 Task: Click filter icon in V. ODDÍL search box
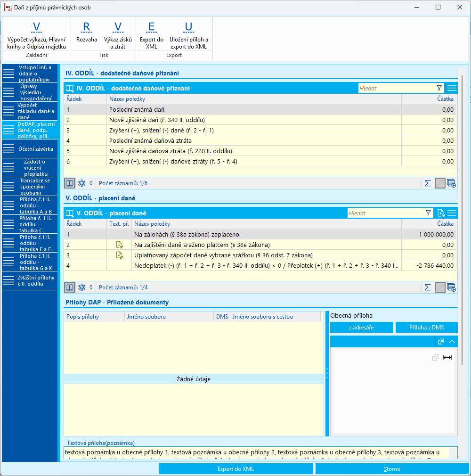point(428,213)
